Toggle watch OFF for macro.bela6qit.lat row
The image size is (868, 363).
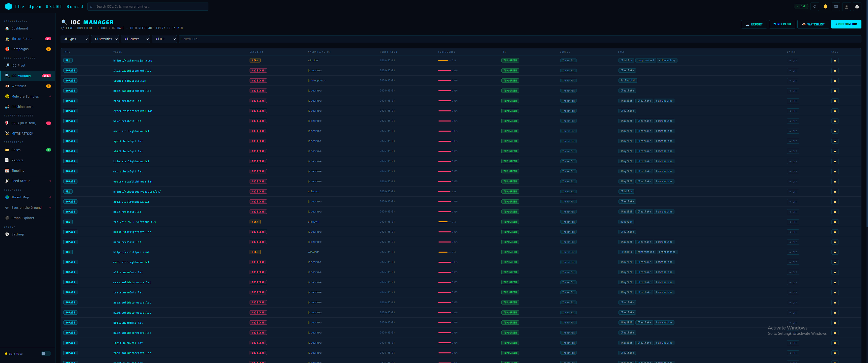pyautogui.click(x=793, y=172)
